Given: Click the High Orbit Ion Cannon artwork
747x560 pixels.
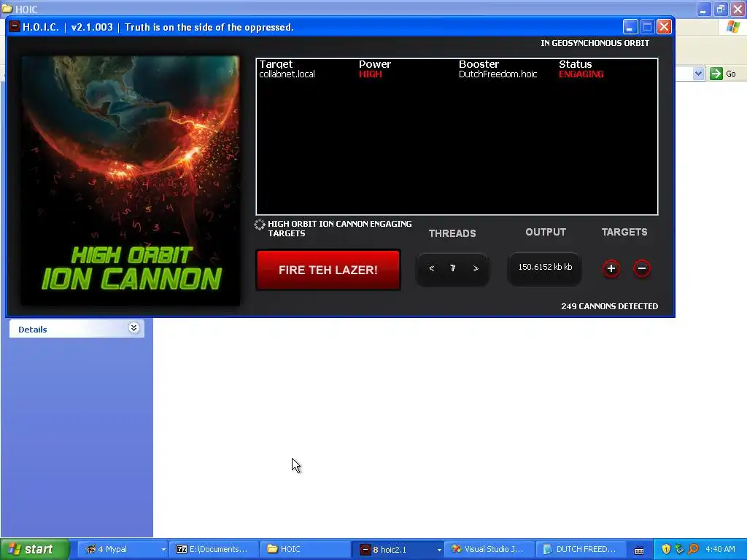Looking at the screenshot, I should tap(131, 181).
